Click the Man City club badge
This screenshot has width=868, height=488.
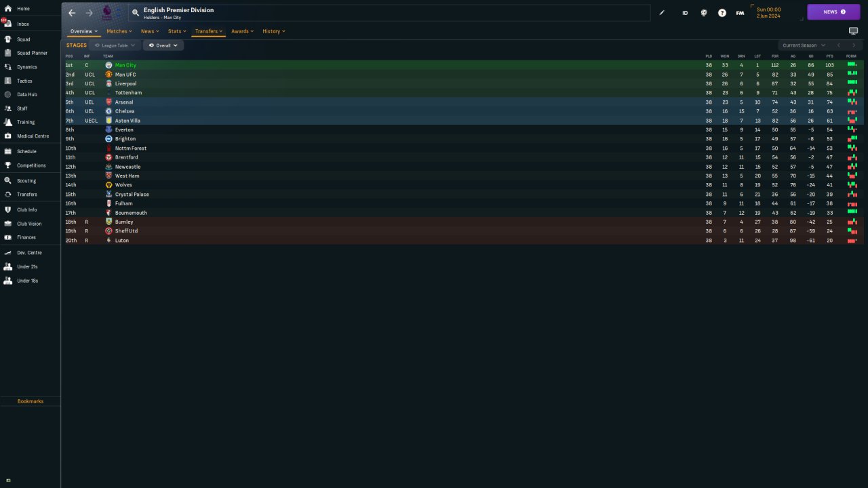[108, 65]
